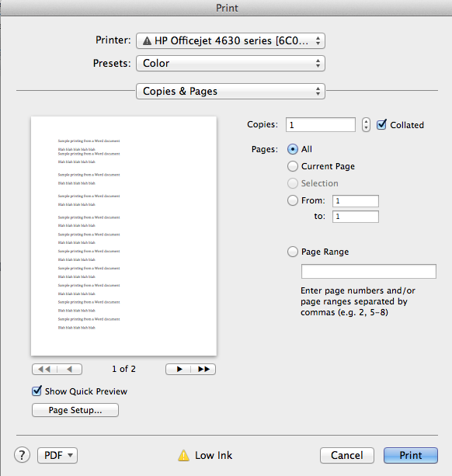Go to first page of preview
452x476 pixels.
(x=44, y=369)
